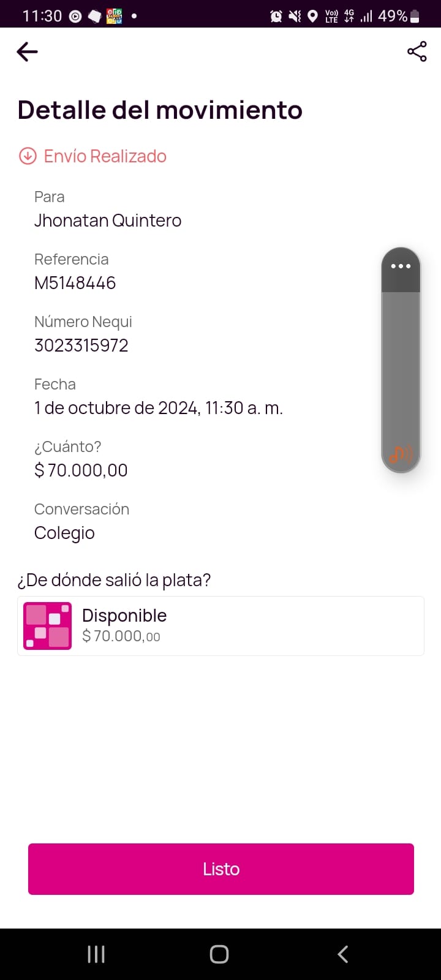The height and width of the screenshot is (980, 441).
Task: Open Android recent apps button
Action: pyautogui.click(x=96, y=954)
